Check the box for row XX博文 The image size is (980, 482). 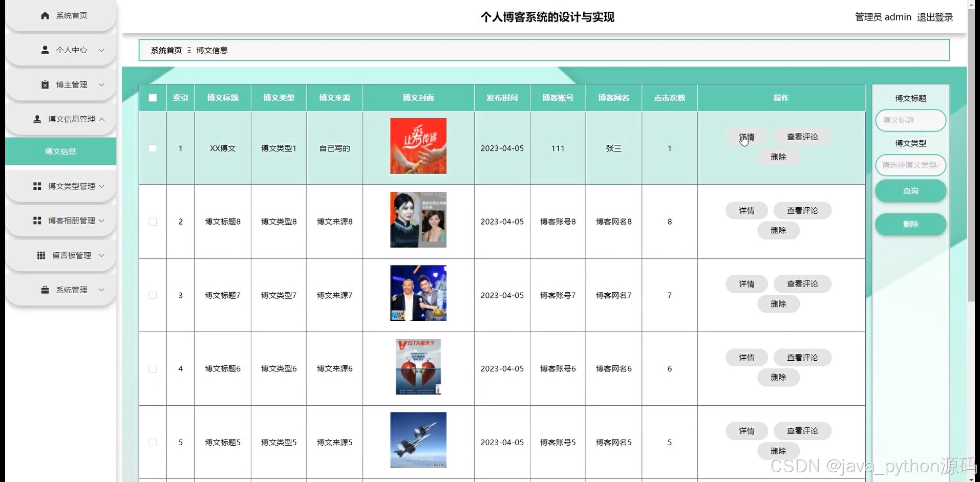click(x=153, y=148)
